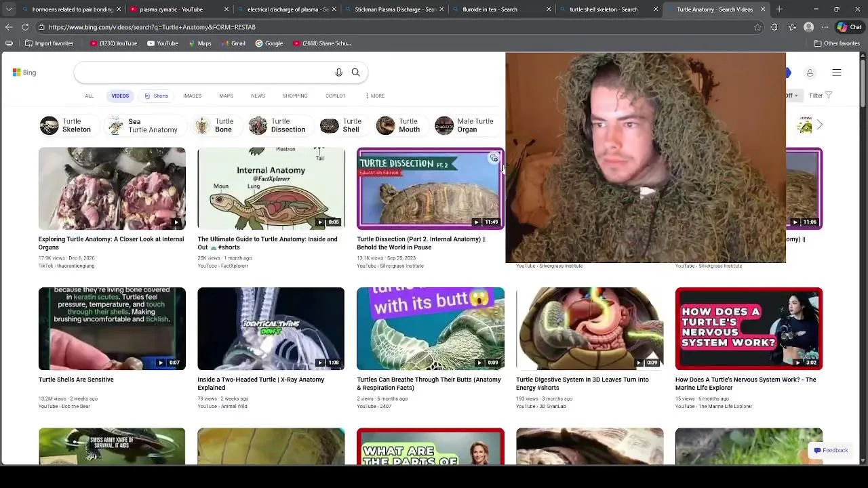Open the tab search dropdown at window top-left
Image resolution: width=868 pixels, height=488 pixels.
tap(8, 9)
